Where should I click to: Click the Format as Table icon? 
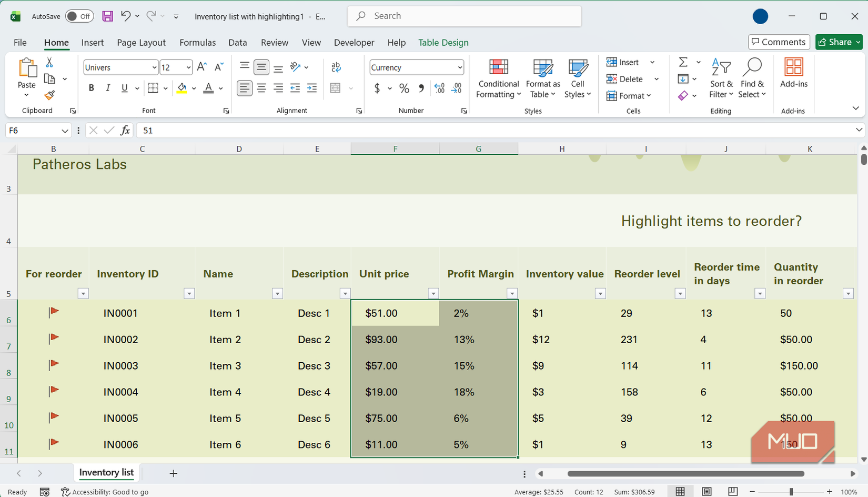542,68
